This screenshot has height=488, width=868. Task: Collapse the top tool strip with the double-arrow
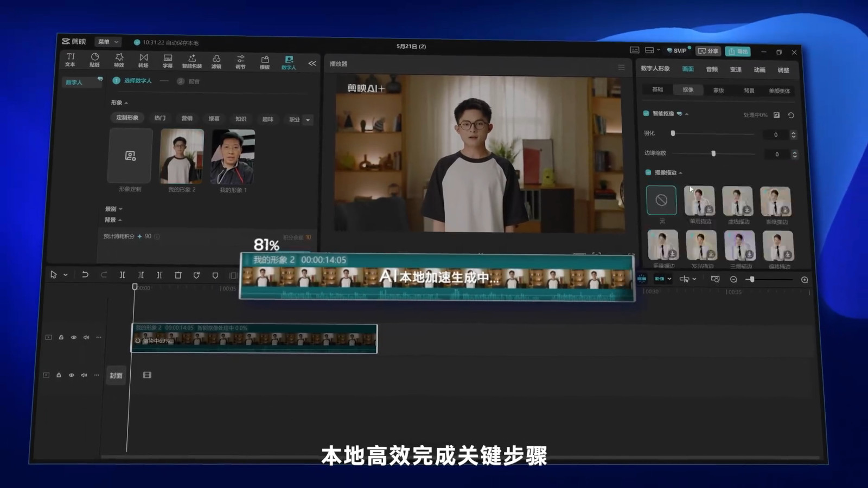click(x=312, y=63)
